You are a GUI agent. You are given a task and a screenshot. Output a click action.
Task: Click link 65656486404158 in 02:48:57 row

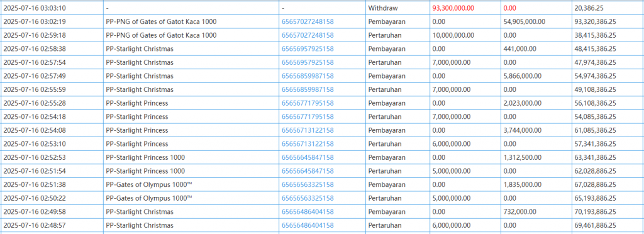[308, 225]
